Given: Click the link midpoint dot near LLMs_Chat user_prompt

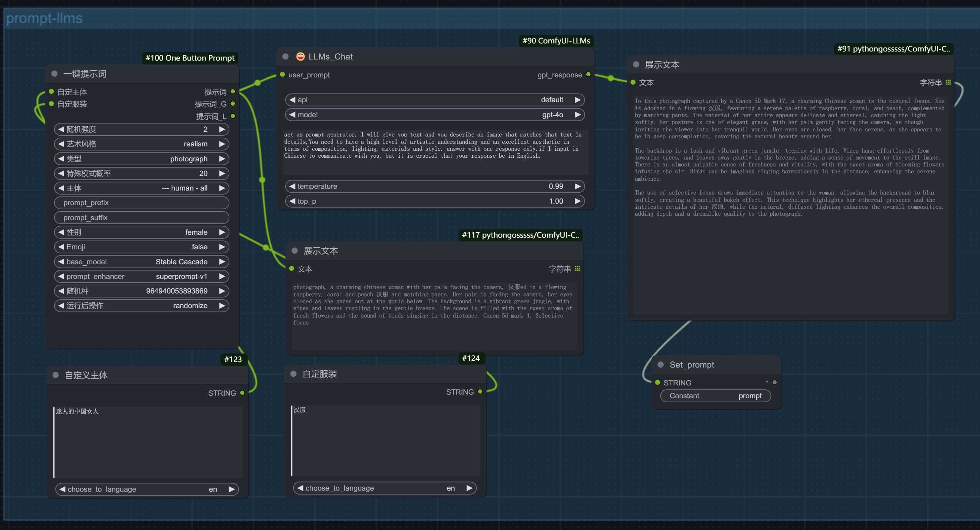Looking at the screenshot, I should 258,82.
